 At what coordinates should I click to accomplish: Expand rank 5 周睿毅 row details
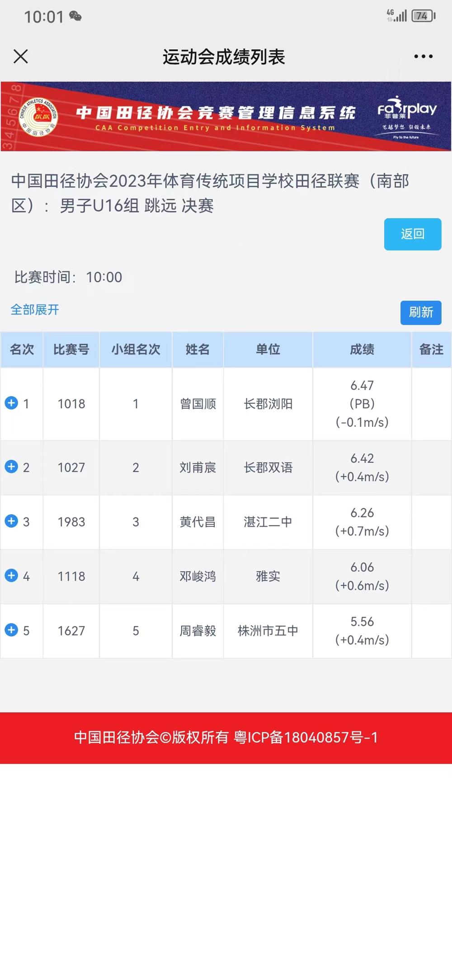[x=11, y=630]
